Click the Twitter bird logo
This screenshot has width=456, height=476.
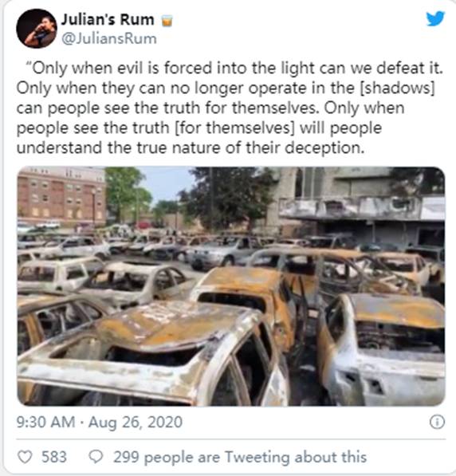[435, 19]
